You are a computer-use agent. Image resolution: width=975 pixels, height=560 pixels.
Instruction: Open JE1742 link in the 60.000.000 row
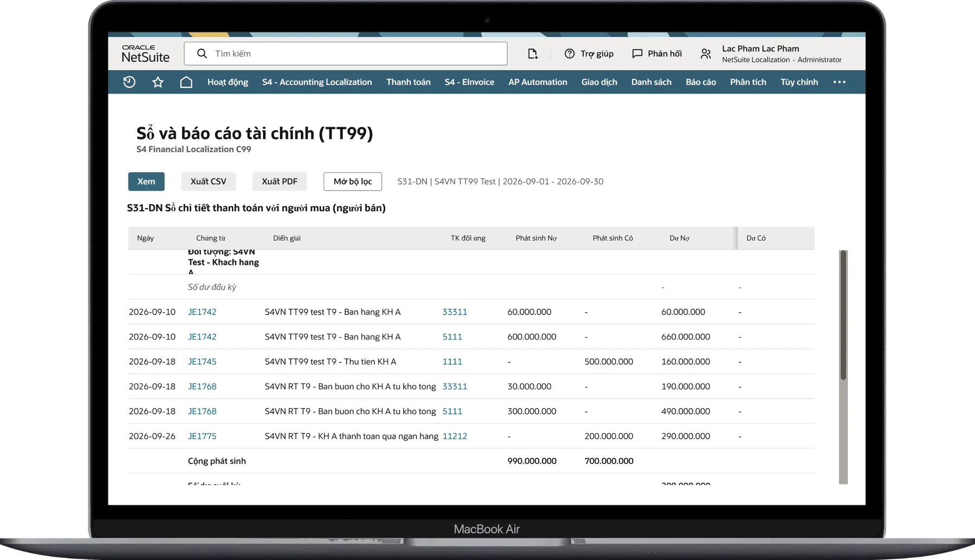(x=202, y=312)
